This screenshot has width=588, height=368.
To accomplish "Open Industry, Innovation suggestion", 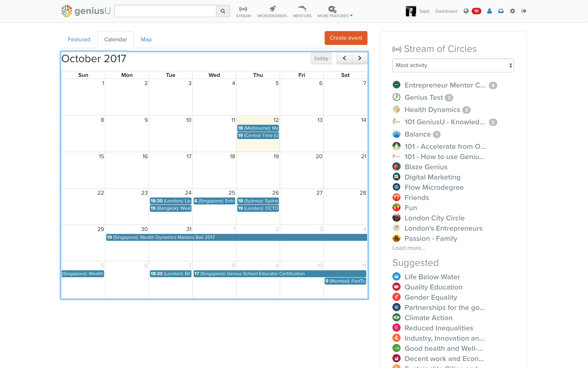I will (444, 338).
